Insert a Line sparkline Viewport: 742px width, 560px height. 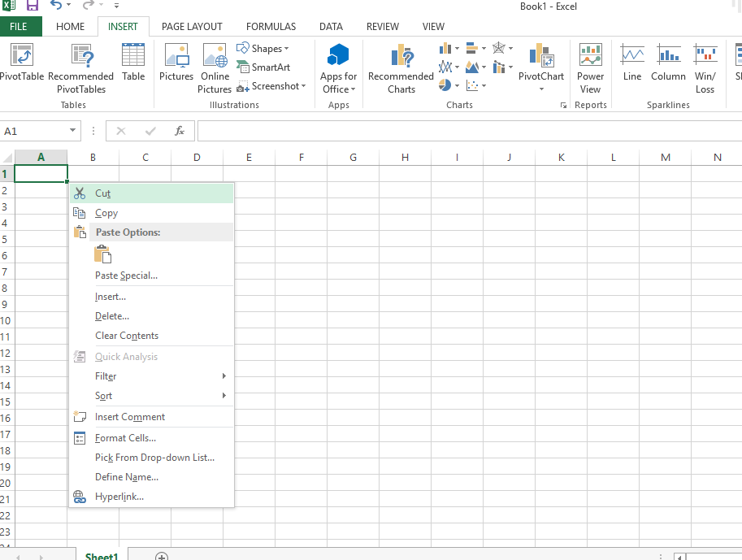click(632, 65)
